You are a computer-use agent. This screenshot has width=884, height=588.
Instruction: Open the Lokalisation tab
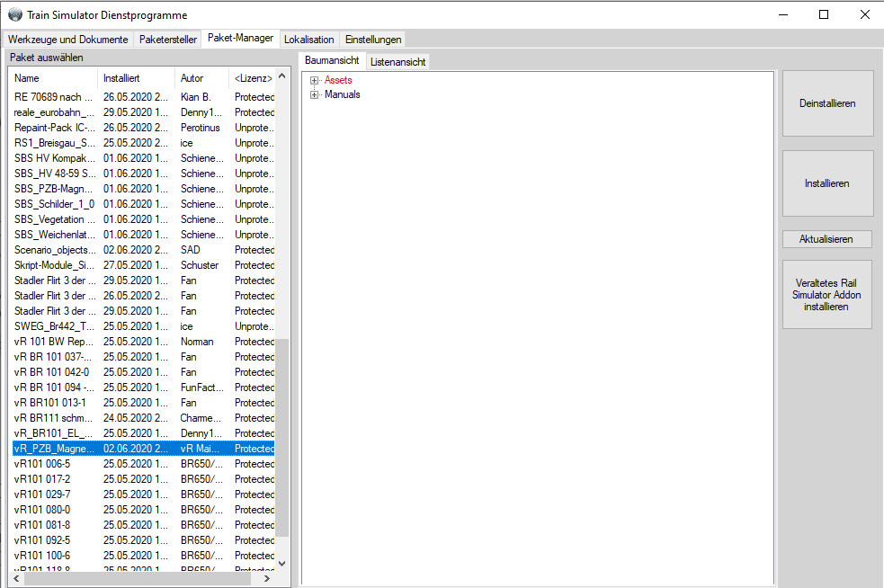pyautogui.click(x=308, y=40)
